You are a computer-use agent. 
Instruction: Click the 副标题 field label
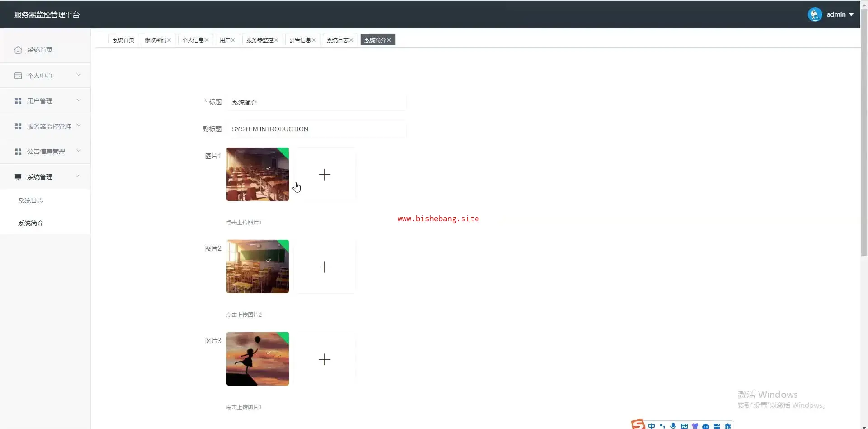click(x=212, y=129)
